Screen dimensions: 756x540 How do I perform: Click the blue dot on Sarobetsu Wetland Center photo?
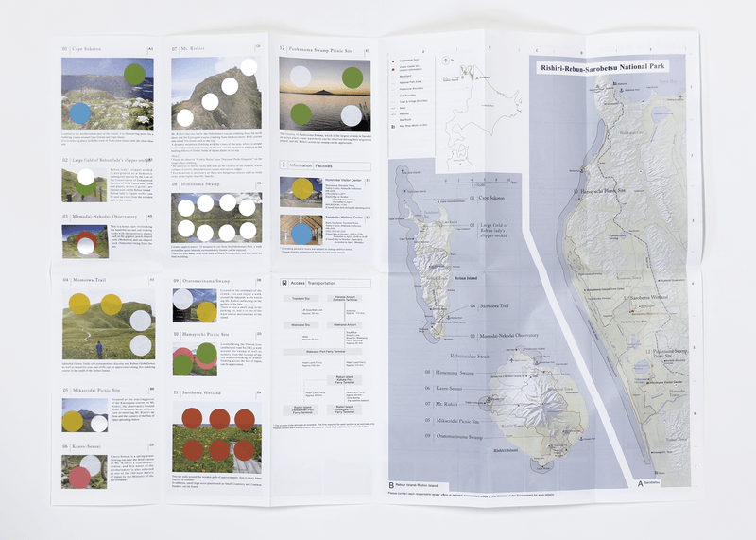coord(299,232)
